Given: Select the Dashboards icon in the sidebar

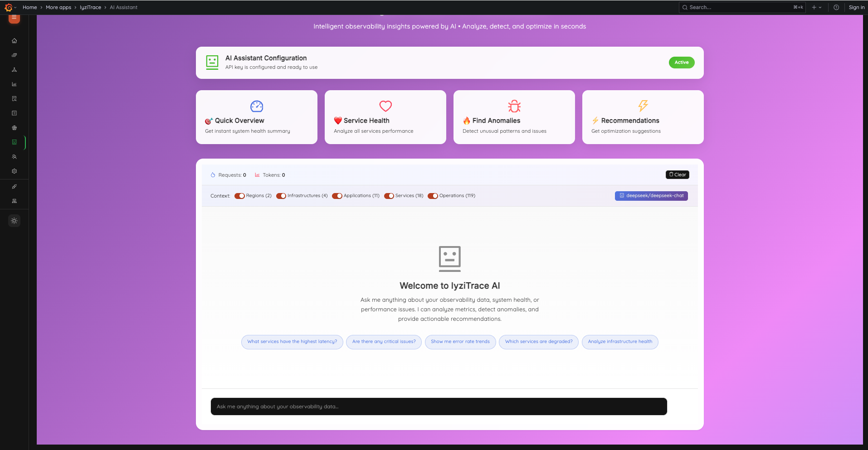Looking at the screenshot, I should (x=14, y=55).
